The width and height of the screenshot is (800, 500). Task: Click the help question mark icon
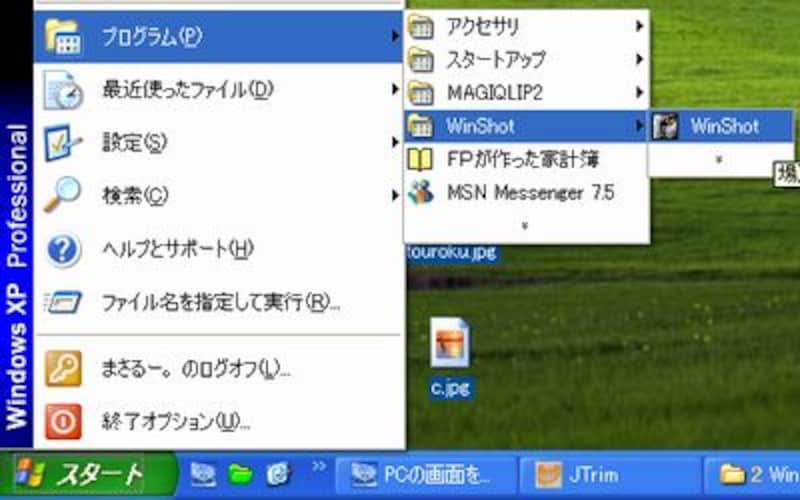tap(63, 249)
